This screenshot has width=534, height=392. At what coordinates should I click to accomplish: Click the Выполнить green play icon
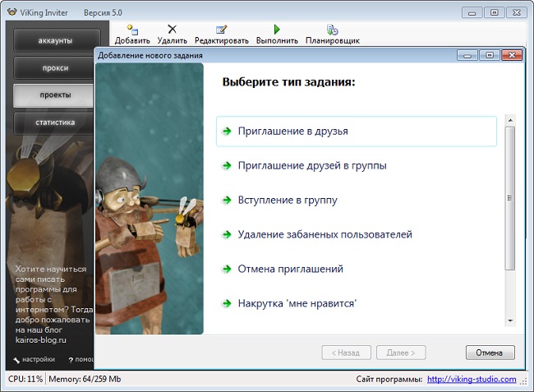pos(277,30)
